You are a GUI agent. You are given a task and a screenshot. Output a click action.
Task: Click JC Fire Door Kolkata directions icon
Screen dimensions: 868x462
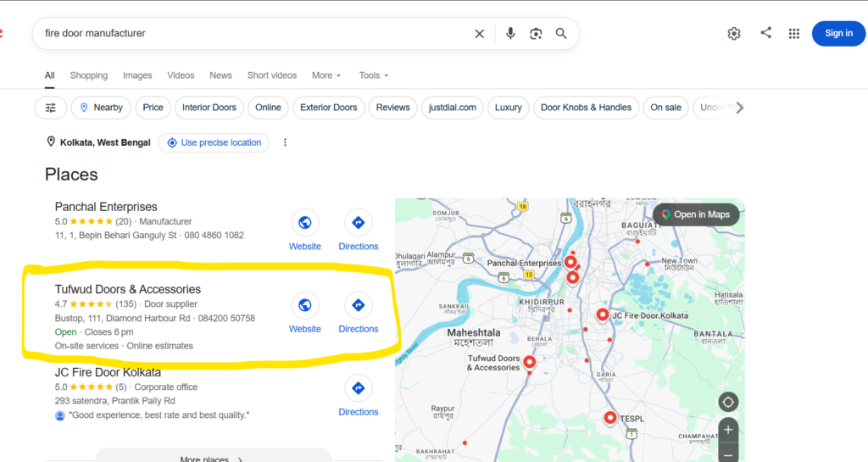click(x=359, y=388)
